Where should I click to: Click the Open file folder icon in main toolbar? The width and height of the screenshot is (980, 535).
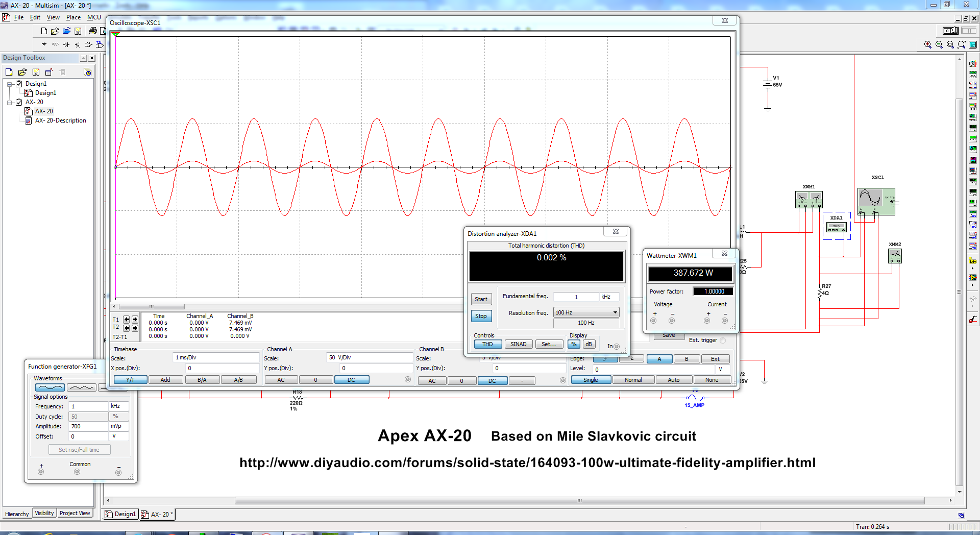[x=55, y=31]
